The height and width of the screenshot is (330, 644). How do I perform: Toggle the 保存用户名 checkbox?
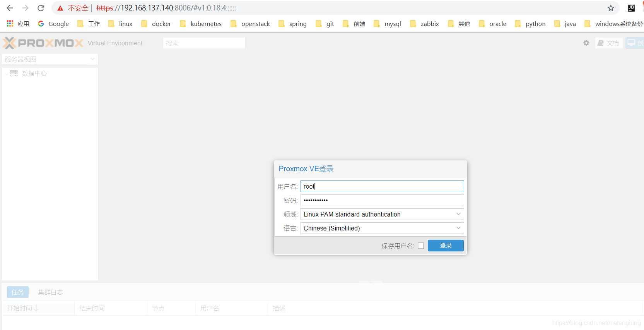(421, 246)
